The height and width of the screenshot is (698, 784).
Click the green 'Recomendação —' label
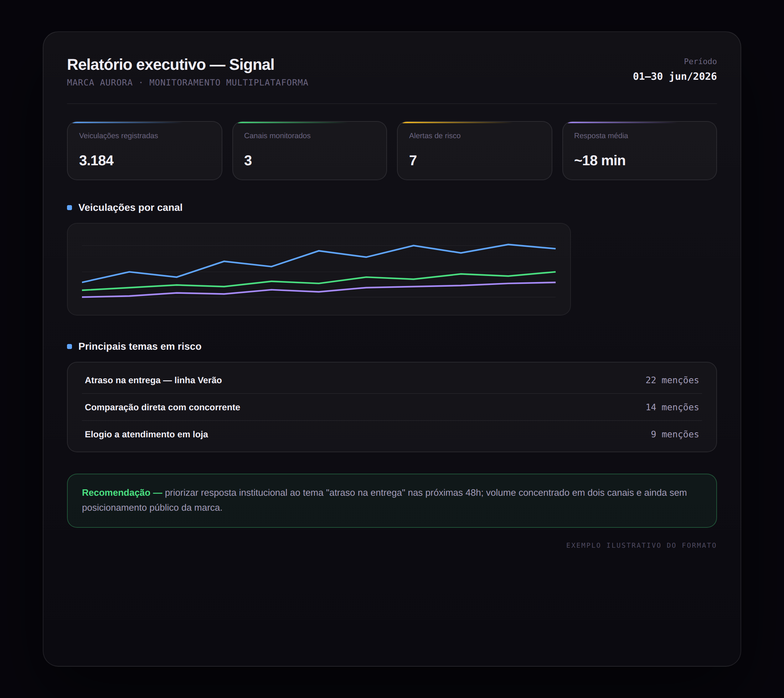coord(122,493)
